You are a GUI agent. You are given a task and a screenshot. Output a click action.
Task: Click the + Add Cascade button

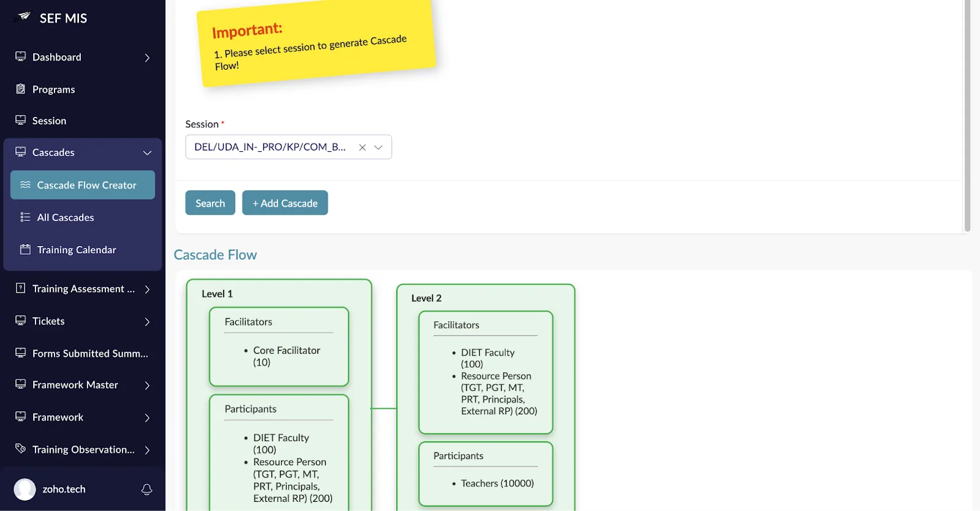click(285, 203)
